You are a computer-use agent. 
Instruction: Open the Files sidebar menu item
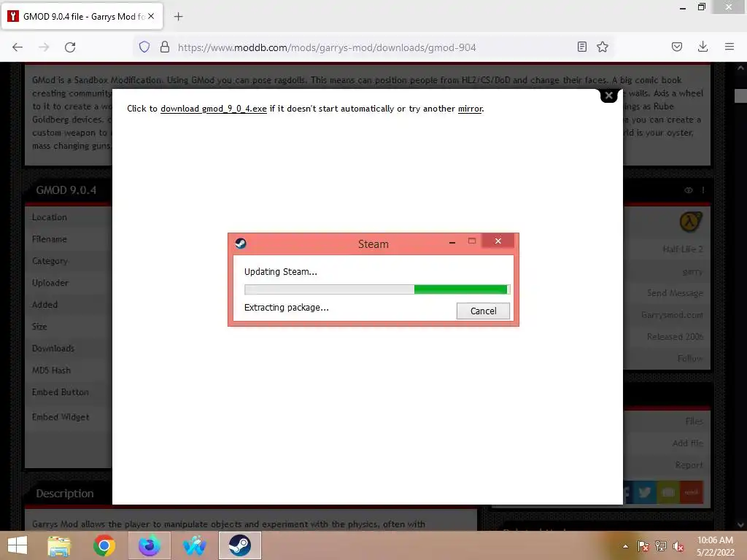point(694,421)
